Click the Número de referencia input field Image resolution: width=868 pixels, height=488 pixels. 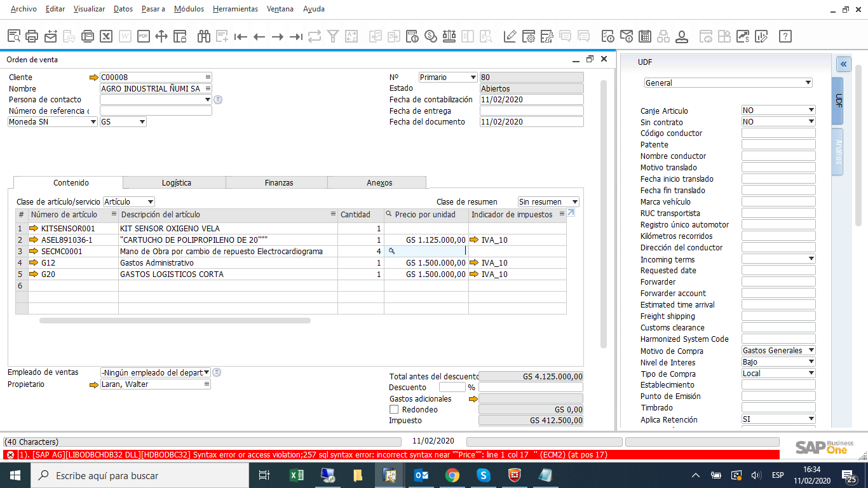156,111
